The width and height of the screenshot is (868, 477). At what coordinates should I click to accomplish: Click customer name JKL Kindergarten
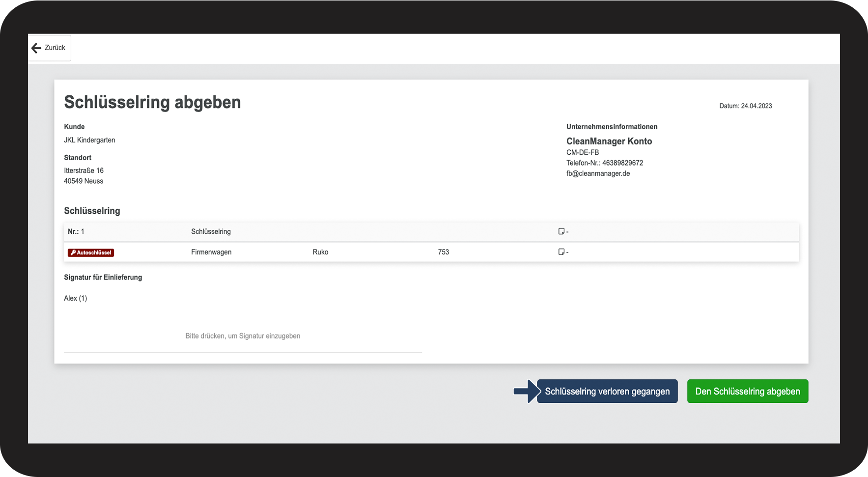coord(89,140)
